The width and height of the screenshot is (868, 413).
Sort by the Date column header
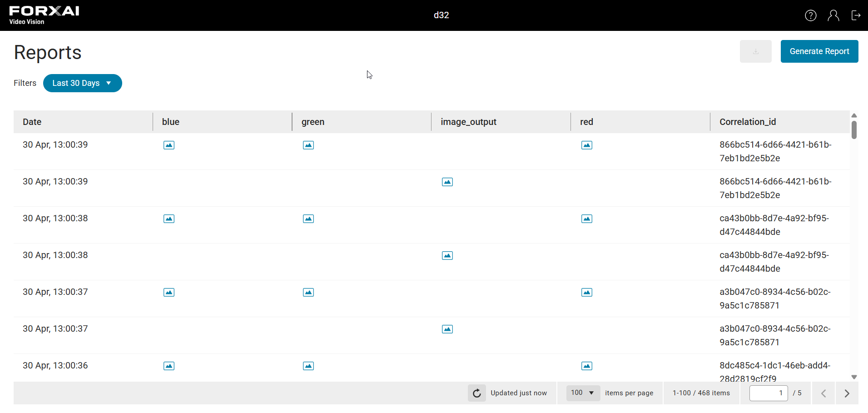point(83,122)
